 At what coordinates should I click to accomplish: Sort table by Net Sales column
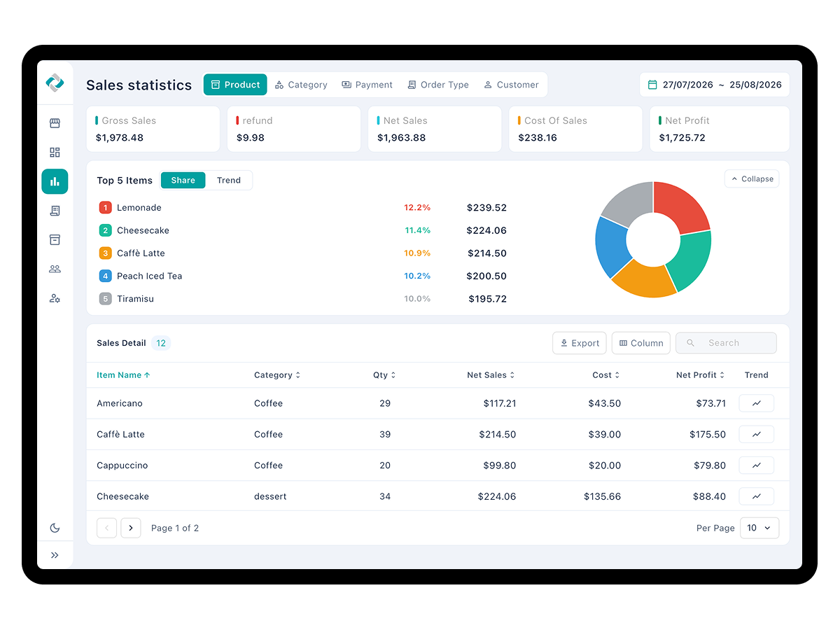click(x=491, y=375)
